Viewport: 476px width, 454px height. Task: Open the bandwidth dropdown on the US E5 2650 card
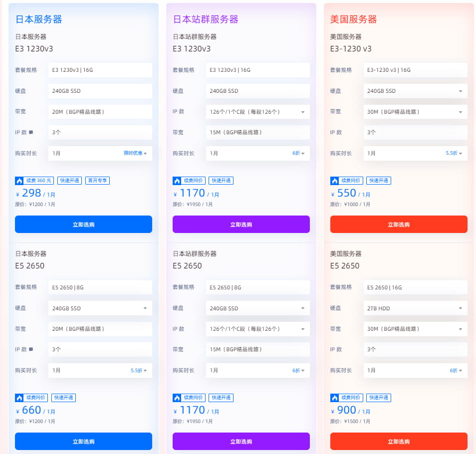[415, 329]
